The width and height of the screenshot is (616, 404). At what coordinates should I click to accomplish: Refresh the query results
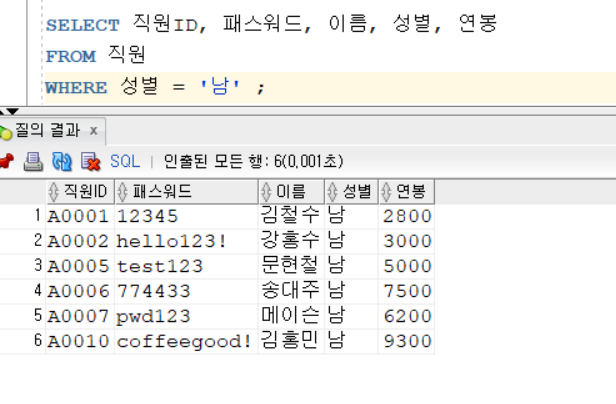(x=62, y=162)
